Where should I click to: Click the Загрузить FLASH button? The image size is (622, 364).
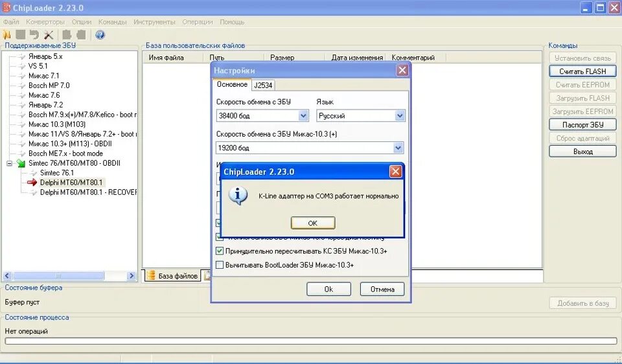tap(582, 98)
